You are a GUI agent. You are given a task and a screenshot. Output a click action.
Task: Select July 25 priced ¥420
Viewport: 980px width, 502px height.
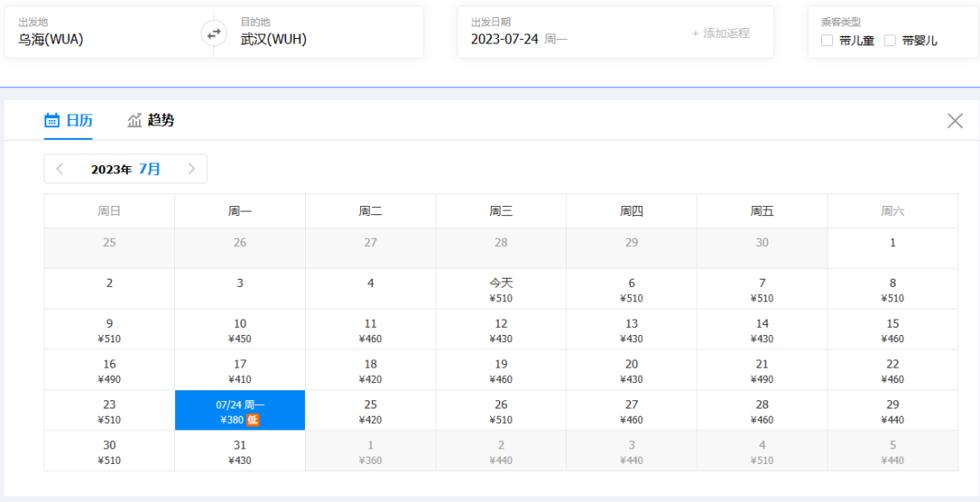point(370,410)
